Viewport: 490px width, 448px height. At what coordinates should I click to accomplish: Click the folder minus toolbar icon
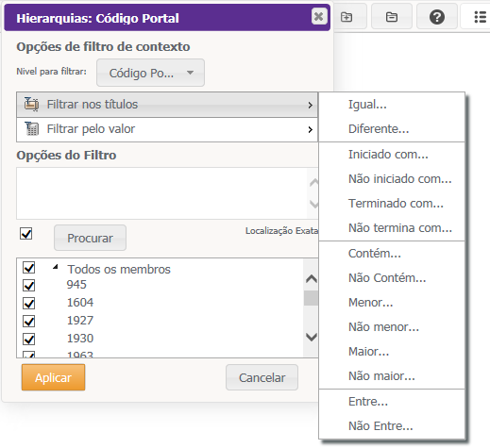click(x=392, y=17)
